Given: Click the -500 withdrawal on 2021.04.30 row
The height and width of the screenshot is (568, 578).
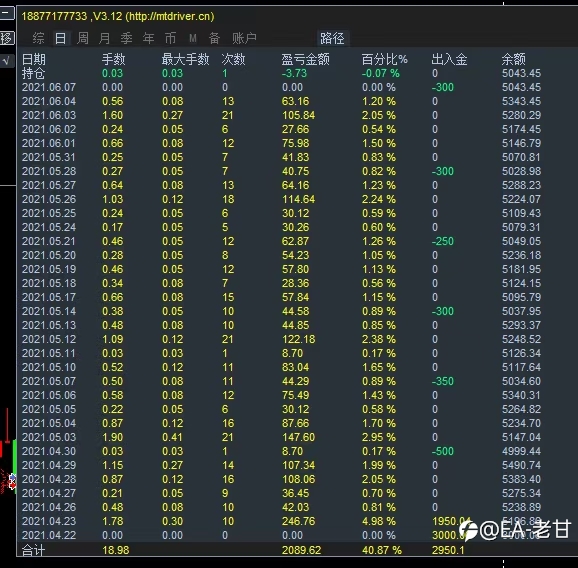Looking at the screenshot, I should tap(443, 452).
